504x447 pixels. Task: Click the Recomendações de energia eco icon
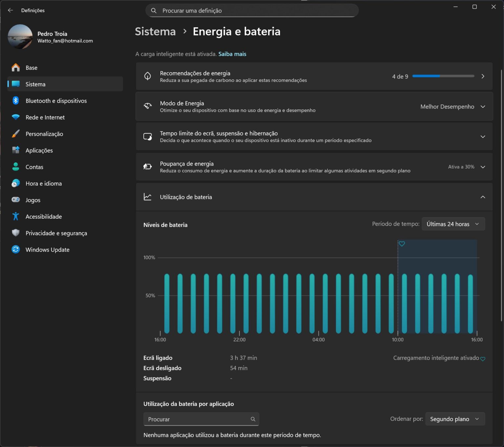coord(148,76)
